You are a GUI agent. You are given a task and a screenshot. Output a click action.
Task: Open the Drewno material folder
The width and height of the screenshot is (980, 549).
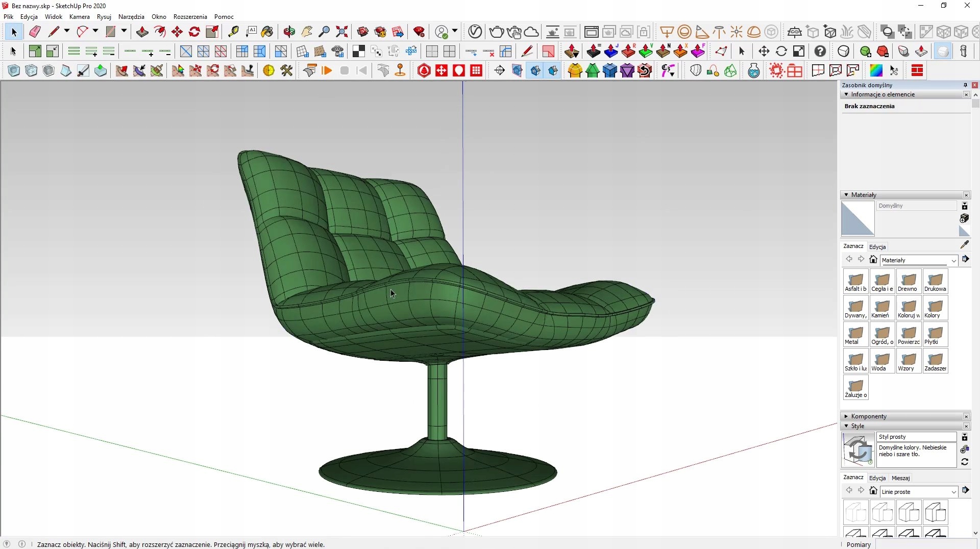(909, 282)
